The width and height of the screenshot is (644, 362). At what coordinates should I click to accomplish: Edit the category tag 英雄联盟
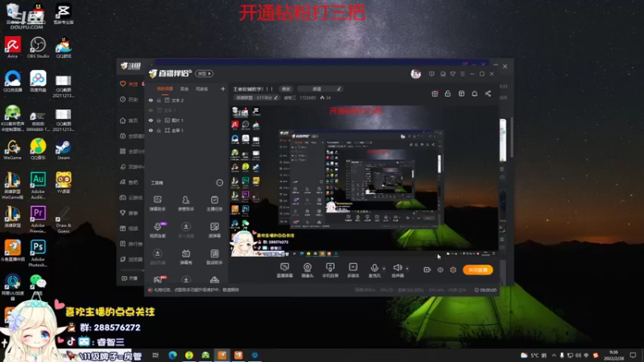256,97
